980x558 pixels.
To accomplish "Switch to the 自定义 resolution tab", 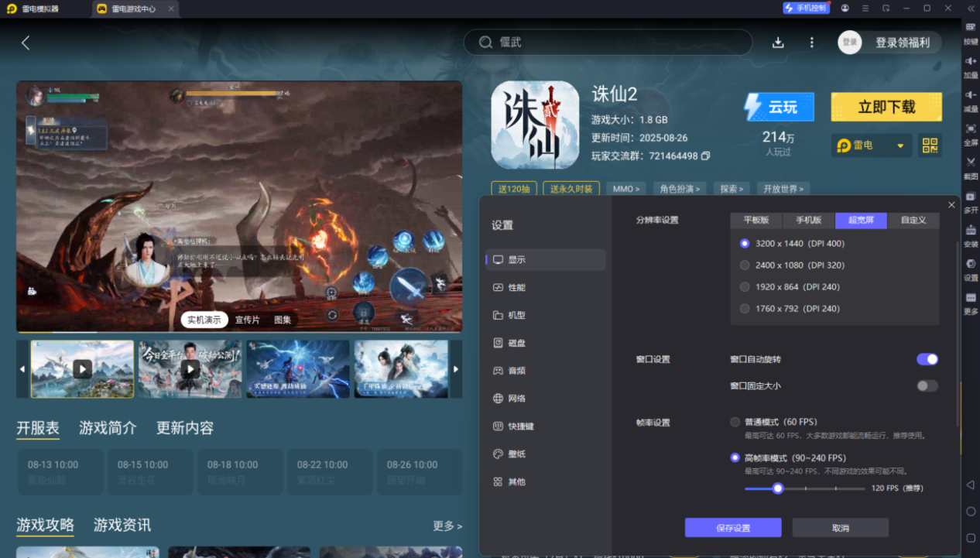I will [x=913, y=220].
